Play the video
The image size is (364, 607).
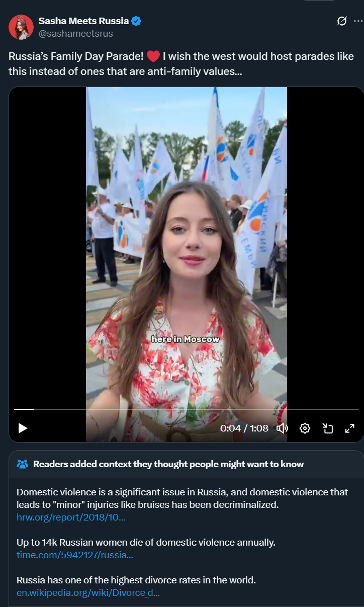click(23, 428)
